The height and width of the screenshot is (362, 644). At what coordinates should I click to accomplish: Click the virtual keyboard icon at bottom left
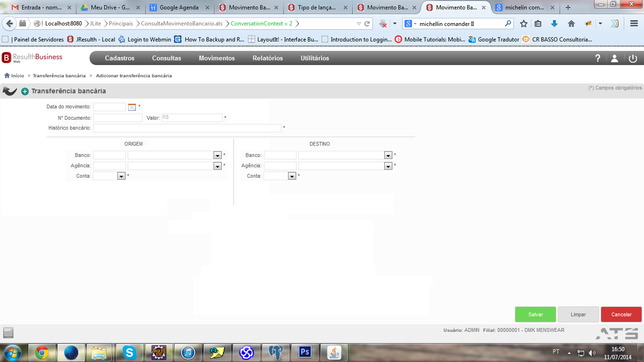[x=8, y=333]
